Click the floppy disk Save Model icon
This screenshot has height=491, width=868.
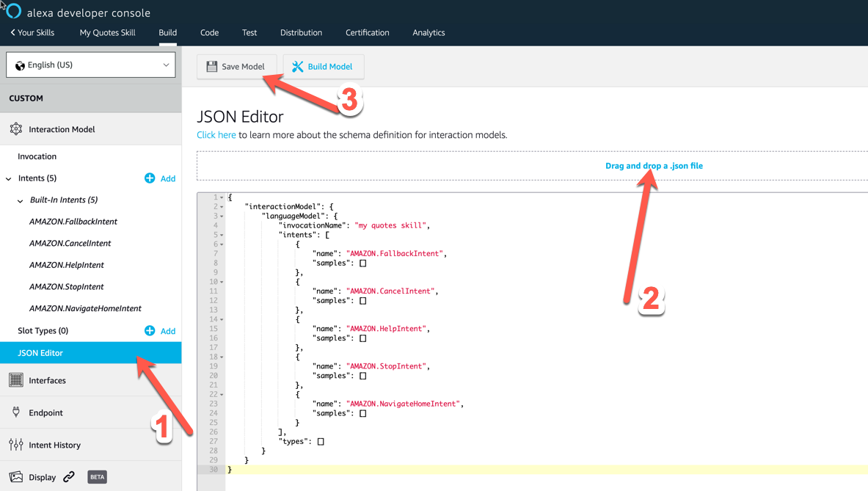point(211,67)
